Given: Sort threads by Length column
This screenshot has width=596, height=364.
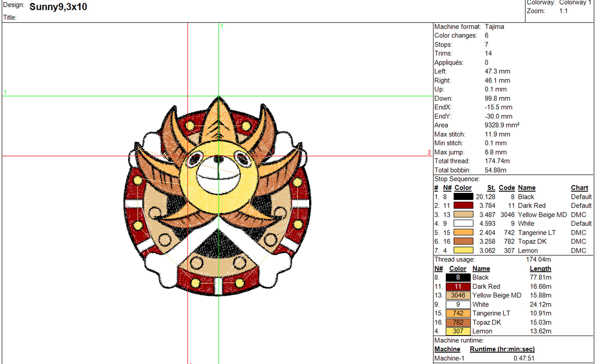Looking at the screenshot, I should point(541,269).
